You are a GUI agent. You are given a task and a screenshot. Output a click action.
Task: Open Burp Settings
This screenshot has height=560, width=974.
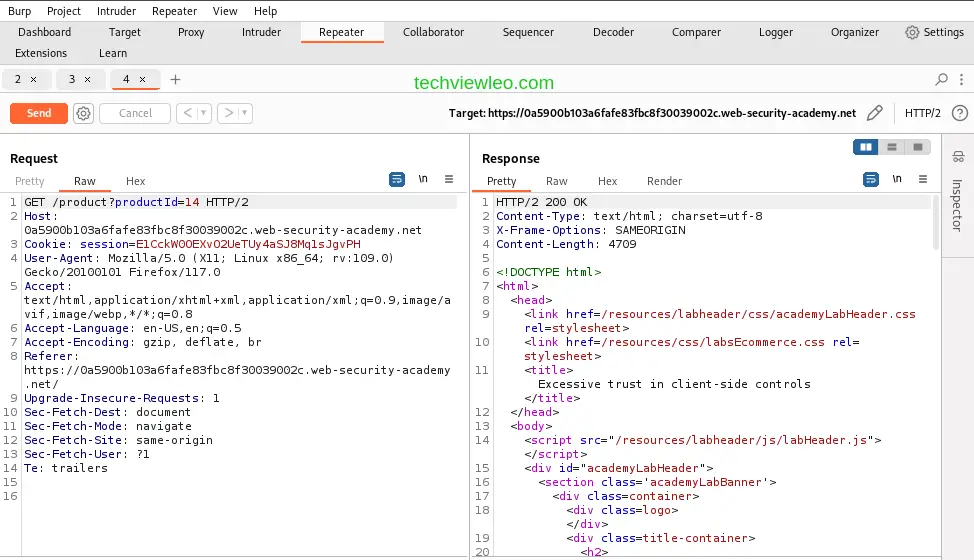(934, 32)
